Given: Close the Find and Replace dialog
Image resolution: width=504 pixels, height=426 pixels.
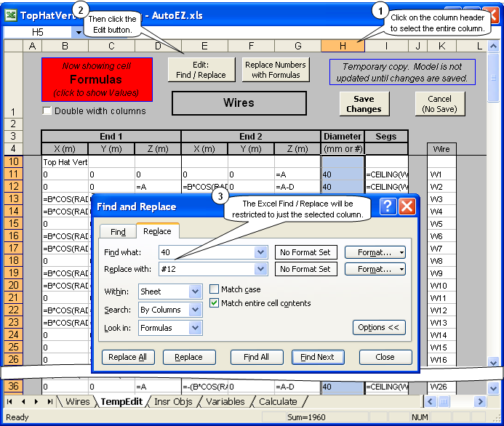Looking at the screenshot, I should [407, 206].
